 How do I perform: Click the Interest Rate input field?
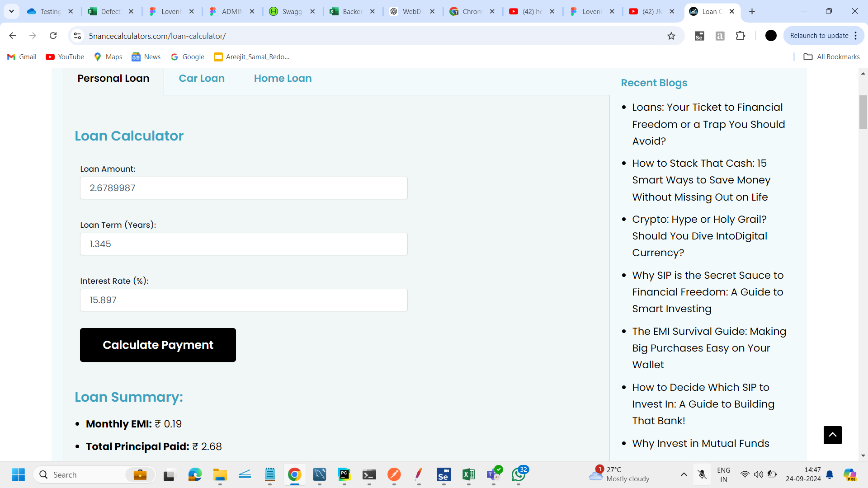coord(244,300)
